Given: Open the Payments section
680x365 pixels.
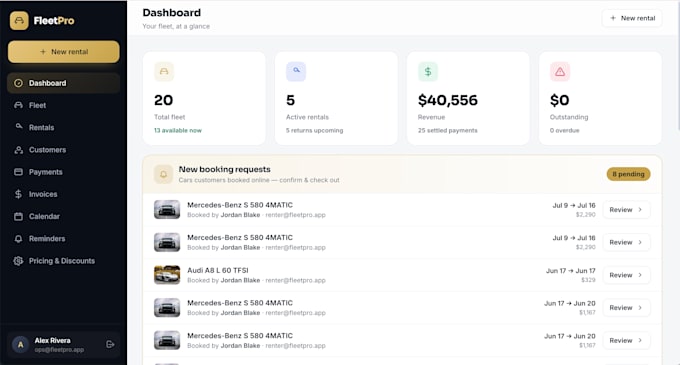Looking at the screenshot, I should click(x=64, y=172).
